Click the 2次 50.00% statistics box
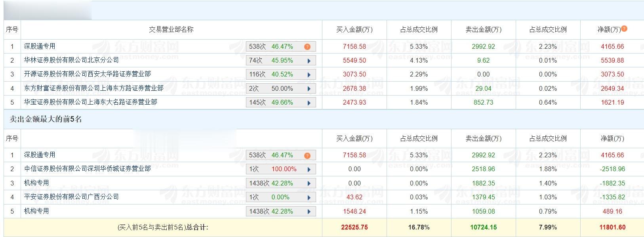The height and width of the screenshot is (237, 644). click(281, 89)
